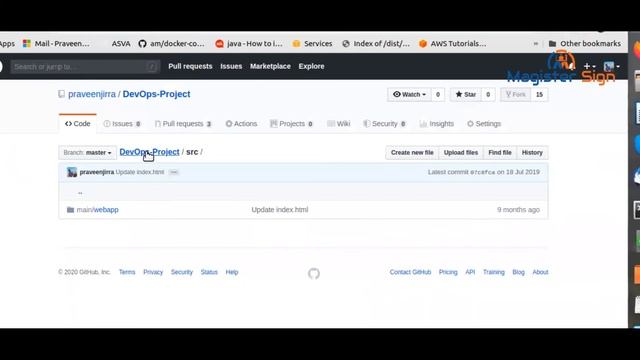
Task: Open the DevOps-Project repository title link
Action: coord(156,94)
